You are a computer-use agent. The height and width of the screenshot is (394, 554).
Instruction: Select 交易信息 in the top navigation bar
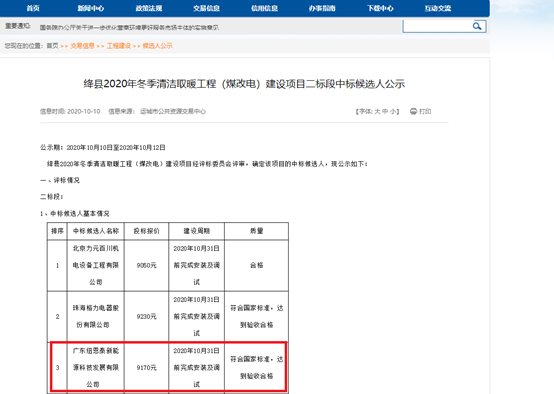(206, 8)
